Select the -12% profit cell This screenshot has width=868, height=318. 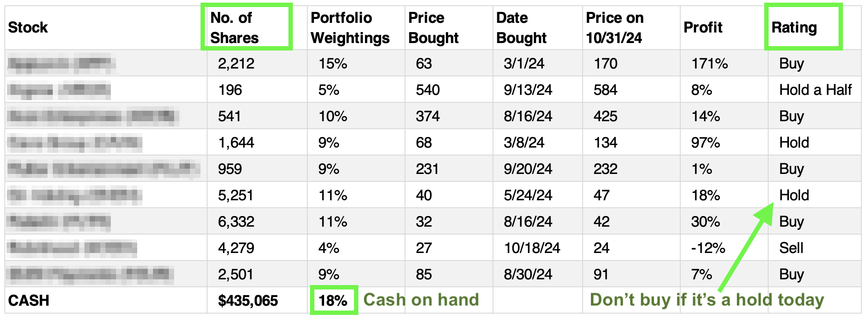pos(708,248)
